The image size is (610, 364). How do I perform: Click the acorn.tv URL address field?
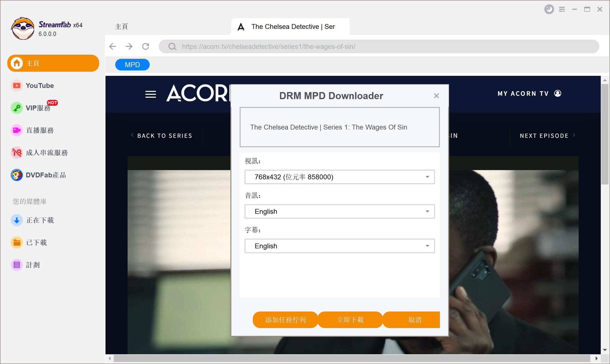tap(379, 46)
